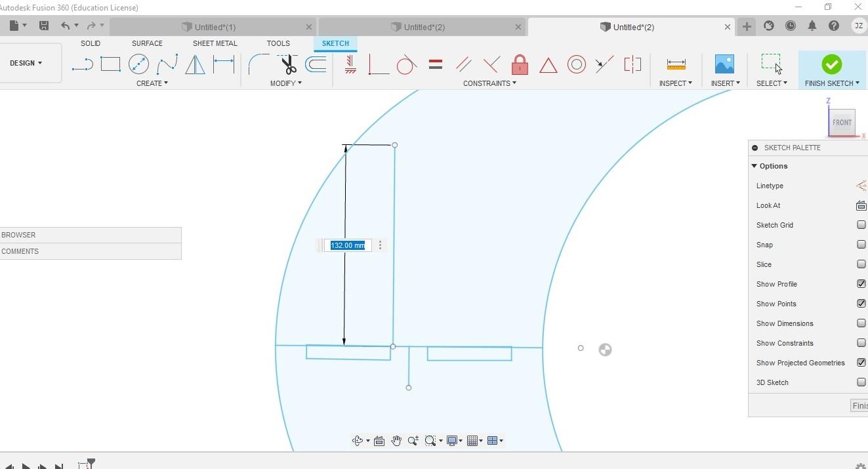Image resolution: width=868 pixels, height=469 pixels.
Task: Select the Line tool in Create
Action: pos(83,64)
